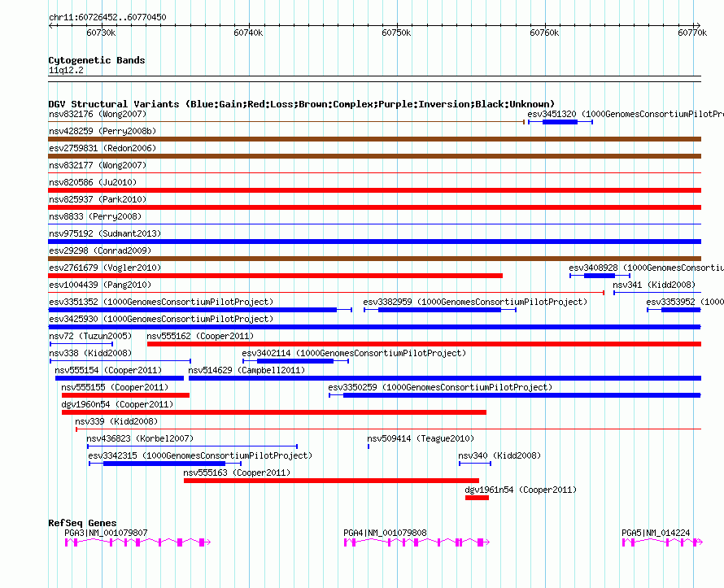724x588 pixels.
Task: Click esv1004439 (Pang2010) label
Action: (x=100, y=285)
